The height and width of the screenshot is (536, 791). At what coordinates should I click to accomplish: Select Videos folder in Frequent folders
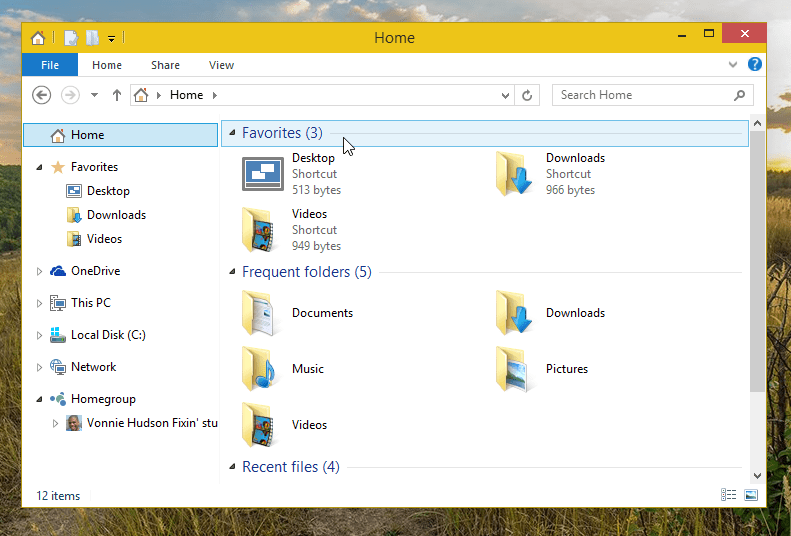point(260,425)
